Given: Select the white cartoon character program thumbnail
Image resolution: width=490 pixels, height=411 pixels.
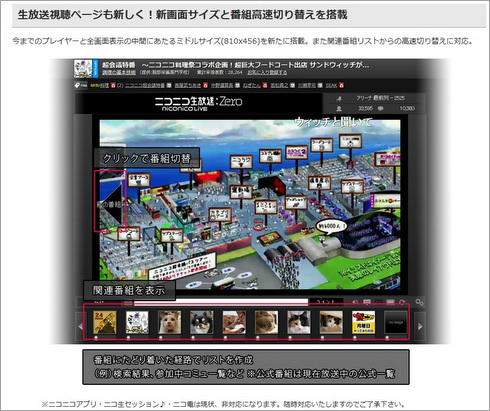Looking at the screenshot, I should pyautogui.click(x=137, y=322).
